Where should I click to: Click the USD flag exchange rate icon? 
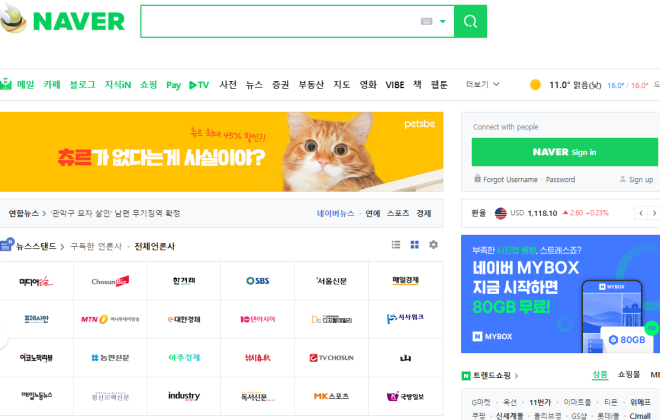[500, 213]
